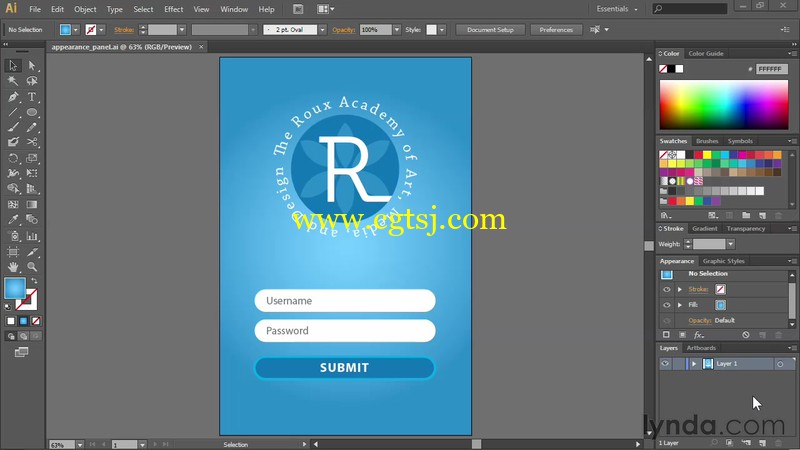Click orange Stroke label in control bar
The width and height of the screenshot is (800, 450).
pyautogui.click(x=124, y=30)
